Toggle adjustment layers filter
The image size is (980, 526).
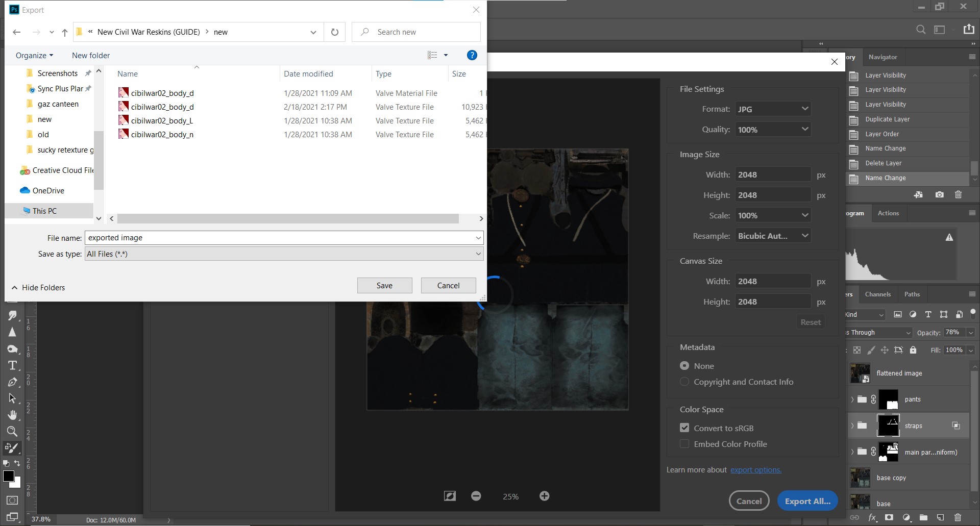913,314
